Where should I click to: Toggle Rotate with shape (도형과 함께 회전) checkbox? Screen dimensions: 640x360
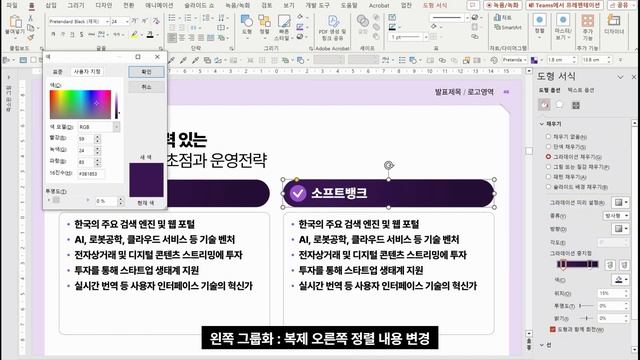click(553, 329)
